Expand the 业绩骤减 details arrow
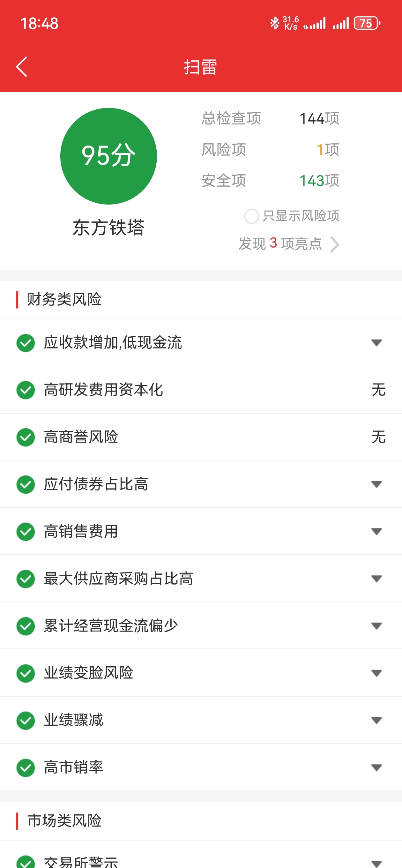This screenshot has height=868, width=402. click(x=376, y=720)
